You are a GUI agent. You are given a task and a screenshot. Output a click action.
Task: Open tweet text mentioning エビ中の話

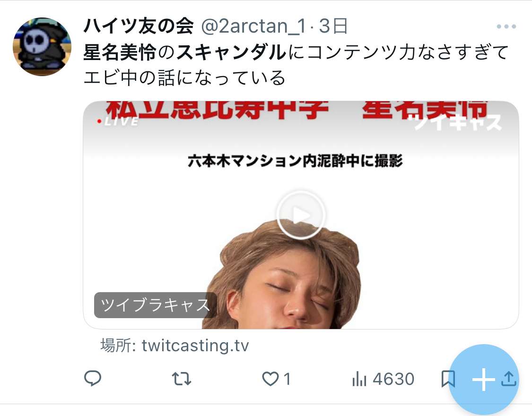(x=184, y=78)
